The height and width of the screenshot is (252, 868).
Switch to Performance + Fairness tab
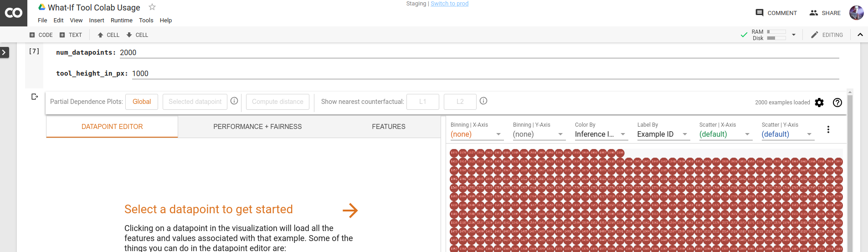point(257,127)
